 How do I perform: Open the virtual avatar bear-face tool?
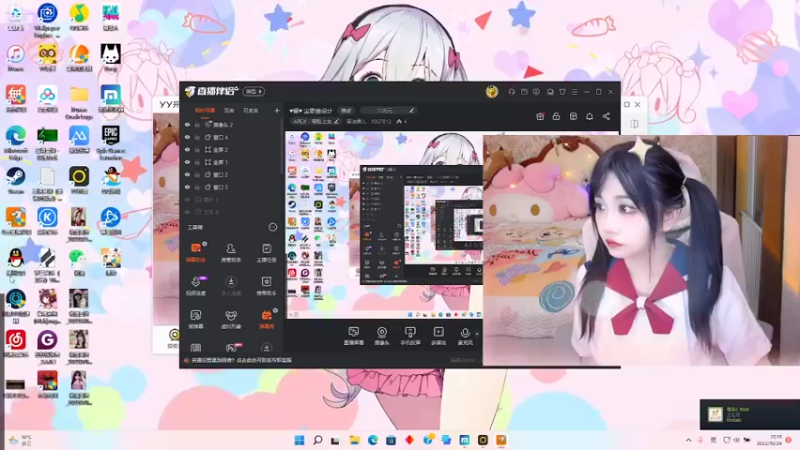point(231,319)
